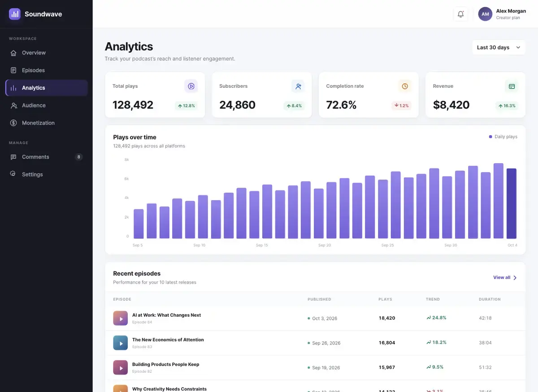The image size is (538, 392).
Task: Click the Monetization dollar icon
Action: point(13,123)
